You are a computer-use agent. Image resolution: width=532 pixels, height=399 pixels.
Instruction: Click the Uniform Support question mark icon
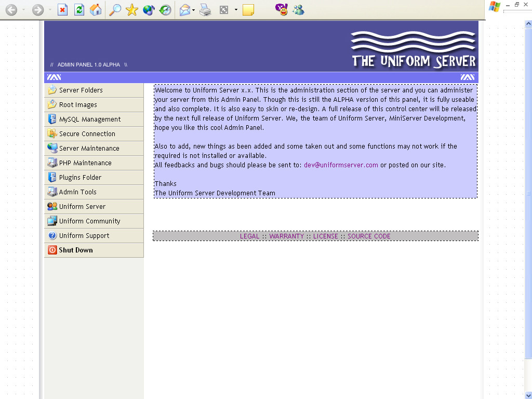click(52, 235)
